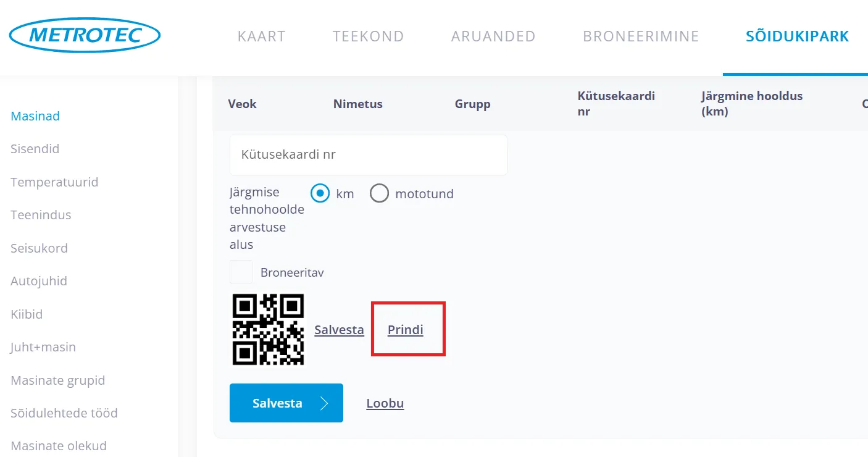868x457 pixels.
Task: Open Masinad in the sidebar
Action: point(35,116)
